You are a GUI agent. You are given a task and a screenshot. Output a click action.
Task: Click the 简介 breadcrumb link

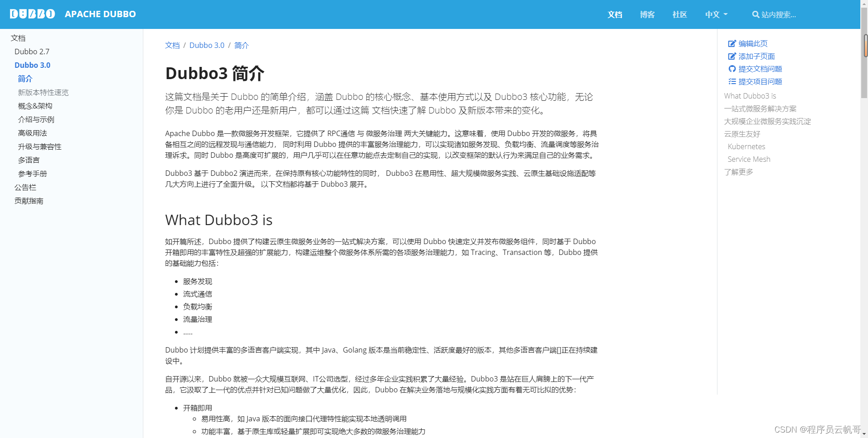tap(241, 45)
